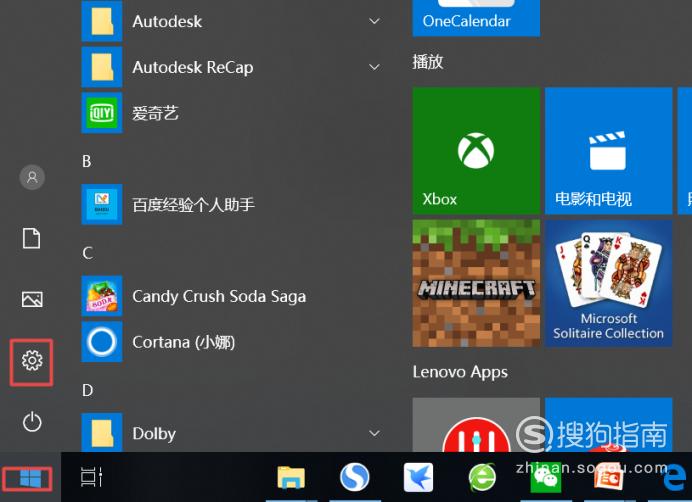
Task: Open the Settings gear in Start sidebar
Action: click(x=32, y=361)
